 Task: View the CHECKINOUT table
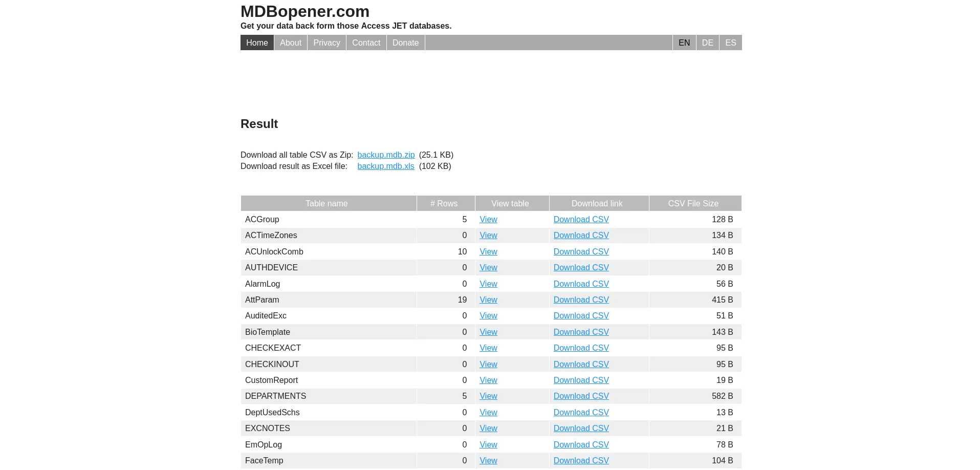coord(488,364)
